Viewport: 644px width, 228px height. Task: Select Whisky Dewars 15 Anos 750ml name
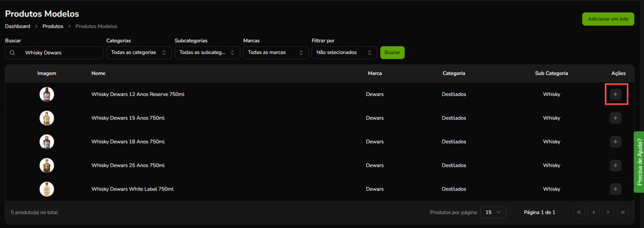pyautogui.click(x=128, y=118)
